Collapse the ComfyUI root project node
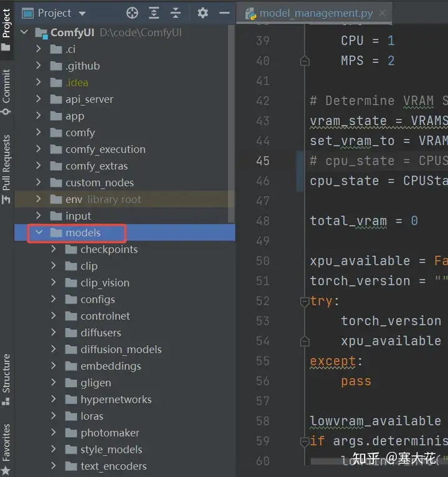Image resolution: width=448 pixels, height=477 pixels. point(24,32)
